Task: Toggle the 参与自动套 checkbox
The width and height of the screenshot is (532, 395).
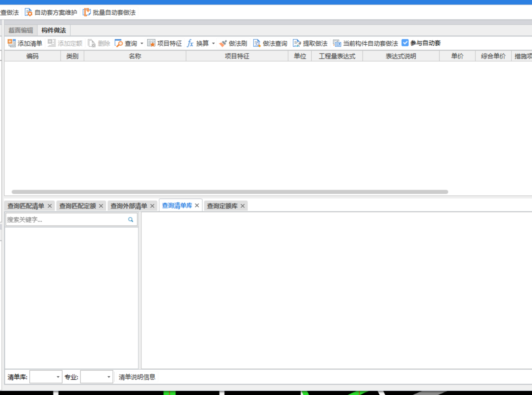Action: (405, 43)
